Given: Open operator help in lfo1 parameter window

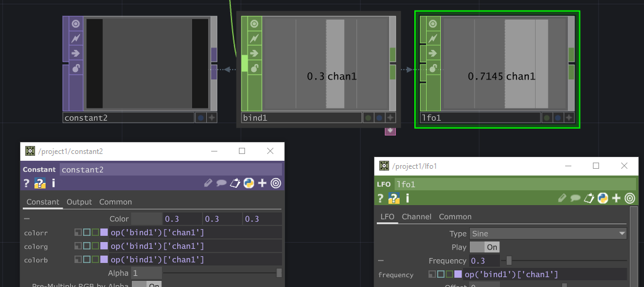Looking at the screenshot, I should (380, 198).
